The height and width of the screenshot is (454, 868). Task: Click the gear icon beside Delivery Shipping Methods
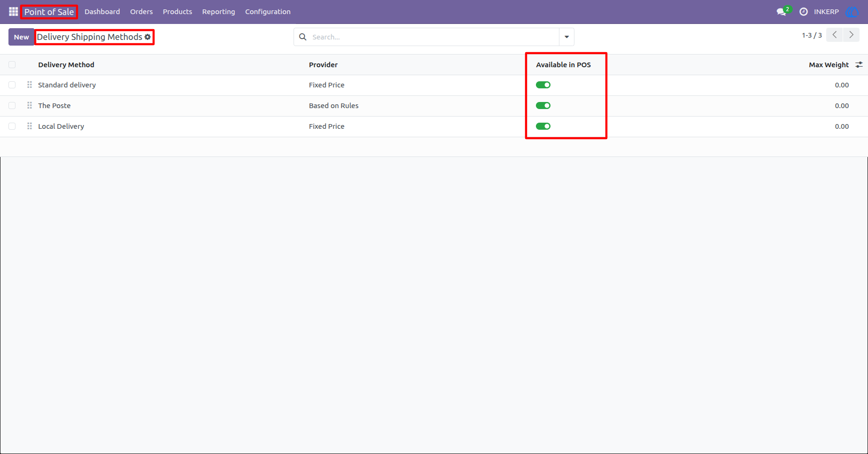click(x=147, y=37)
